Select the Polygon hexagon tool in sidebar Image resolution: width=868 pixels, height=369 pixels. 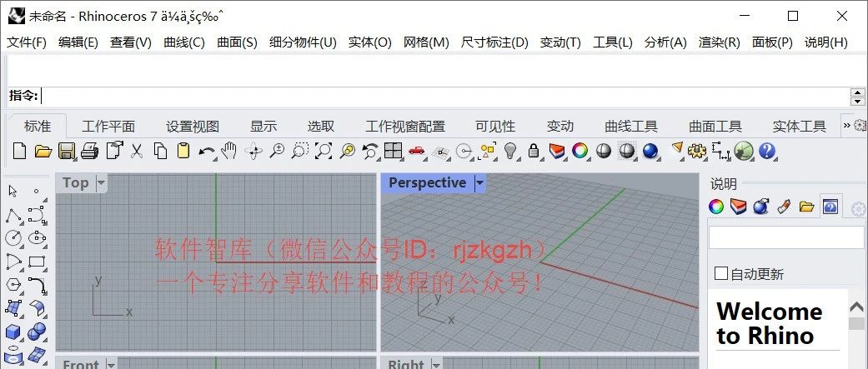[13, 285]
